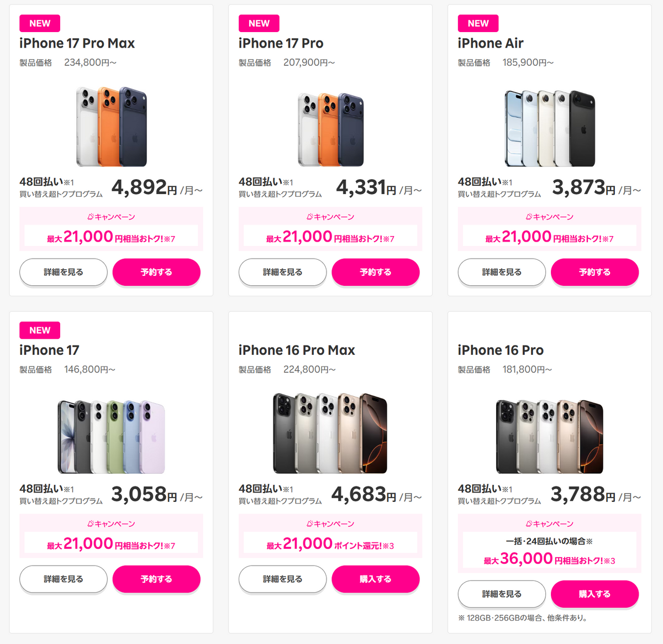Open 詳細を見る for iPhone Air

(x=502, y=272)
